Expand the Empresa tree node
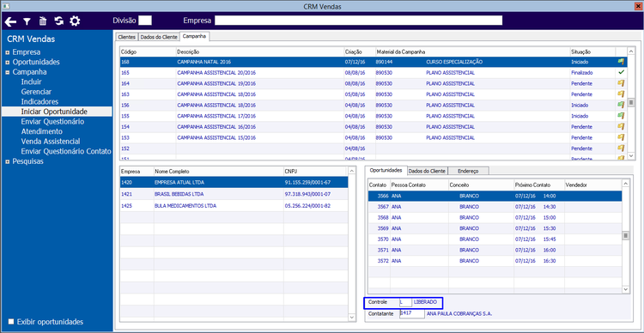The width and height of the screenshot is (644, 333). (x=8, y=52)
